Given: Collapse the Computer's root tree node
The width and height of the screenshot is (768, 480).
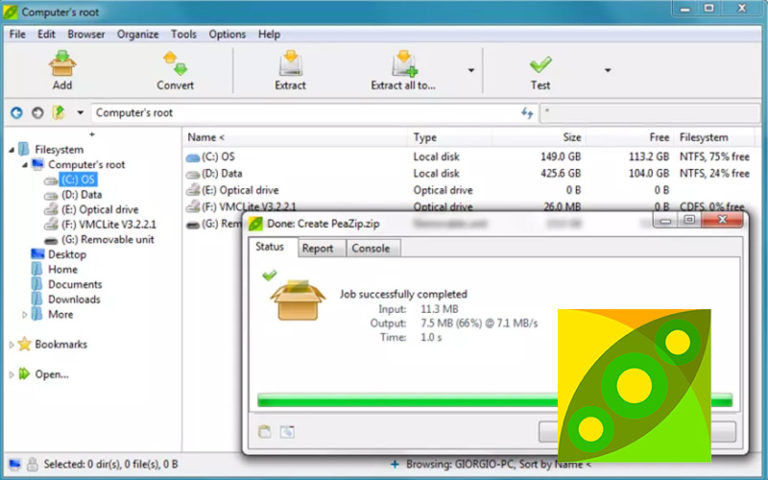Looking at the screenshot, I should click(24, 165).
